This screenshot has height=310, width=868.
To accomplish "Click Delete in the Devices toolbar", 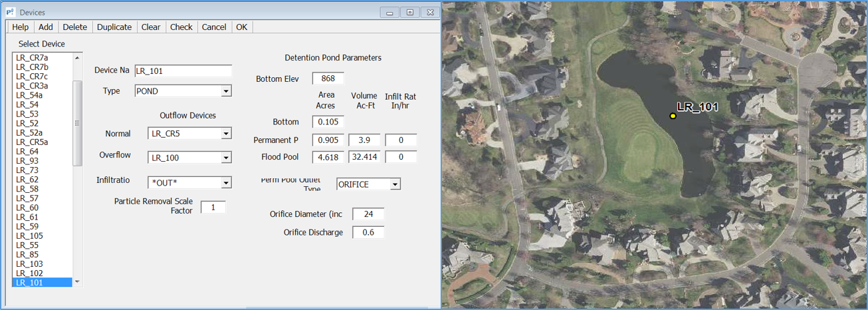I will (x=75, y=27).
